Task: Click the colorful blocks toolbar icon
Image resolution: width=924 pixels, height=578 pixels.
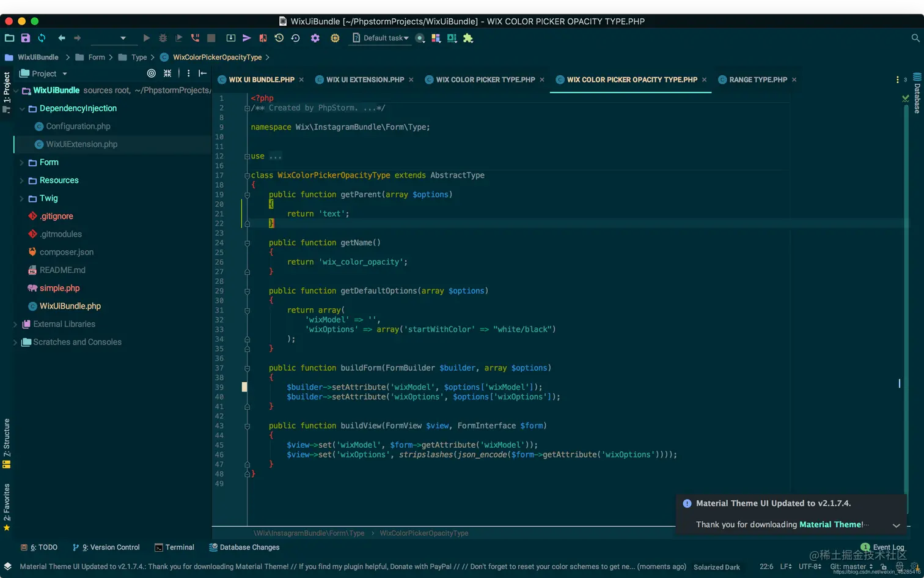Action: tap(436, 38)
